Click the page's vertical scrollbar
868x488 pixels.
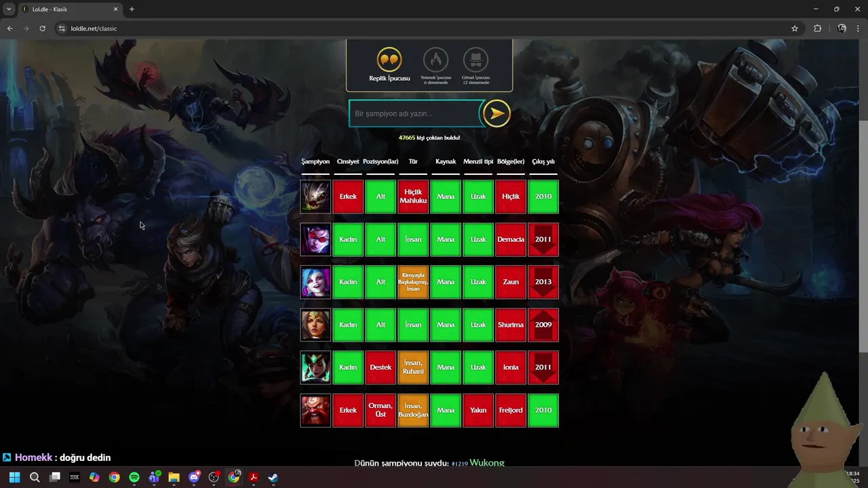(863, 237)
